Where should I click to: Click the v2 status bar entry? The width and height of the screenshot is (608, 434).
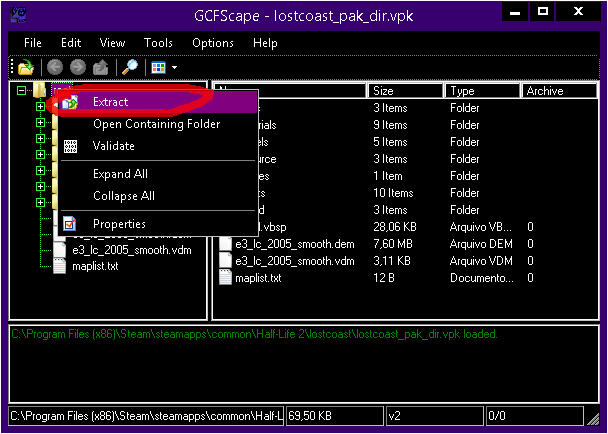pos(435,416)
